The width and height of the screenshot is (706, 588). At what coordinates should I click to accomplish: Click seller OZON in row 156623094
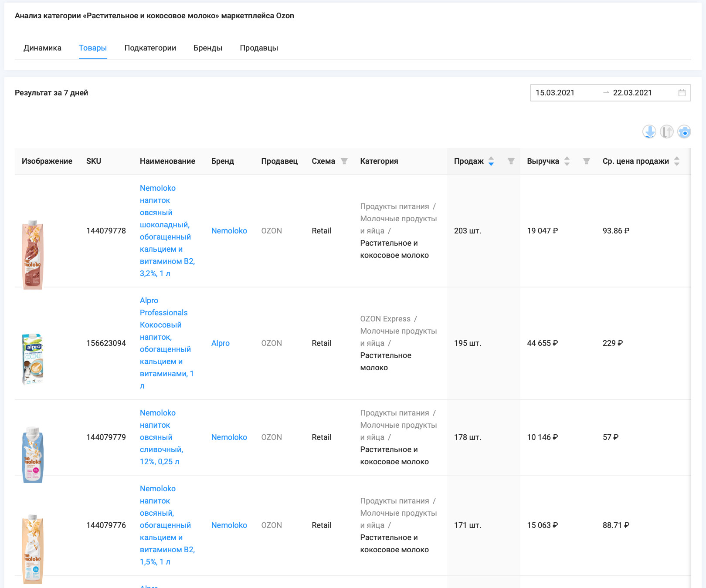tap(272, 343)
